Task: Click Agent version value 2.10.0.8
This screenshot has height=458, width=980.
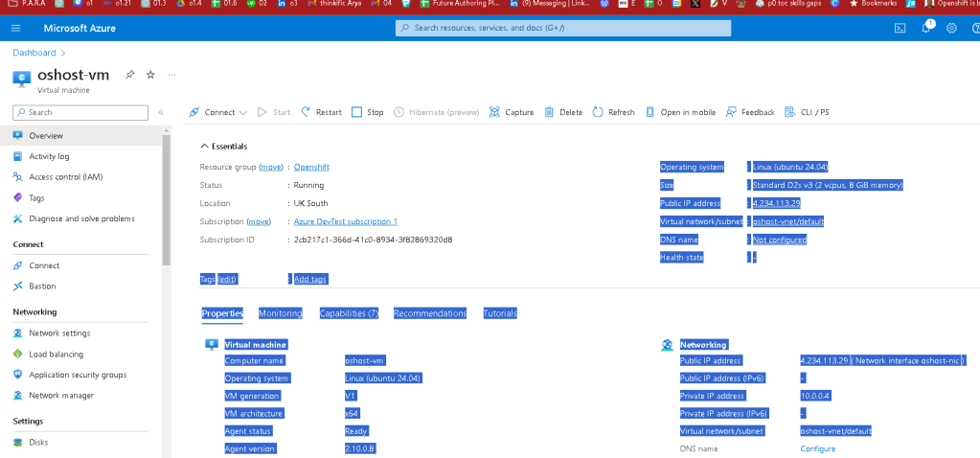Action: click(360, 448)
